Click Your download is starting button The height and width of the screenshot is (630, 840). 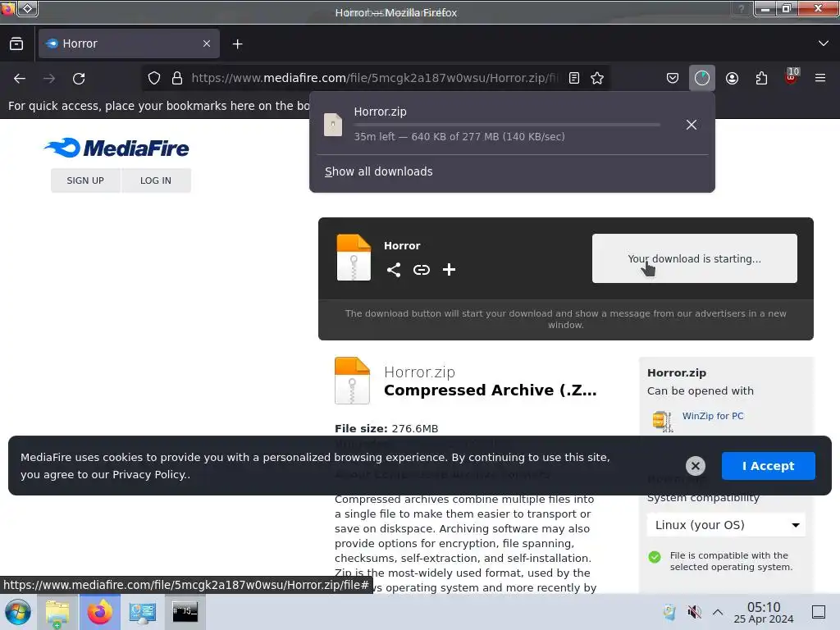(x=694, y=258)
